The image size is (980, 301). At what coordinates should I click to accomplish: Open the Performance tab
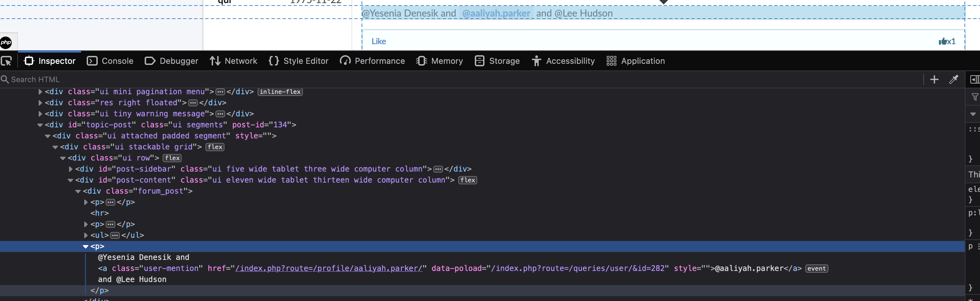(373, 61)
